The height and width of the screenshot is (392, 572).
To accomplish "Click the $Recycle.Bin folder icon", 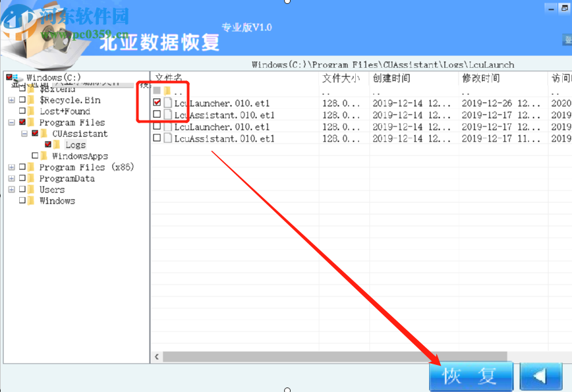I will coord(32,100).
